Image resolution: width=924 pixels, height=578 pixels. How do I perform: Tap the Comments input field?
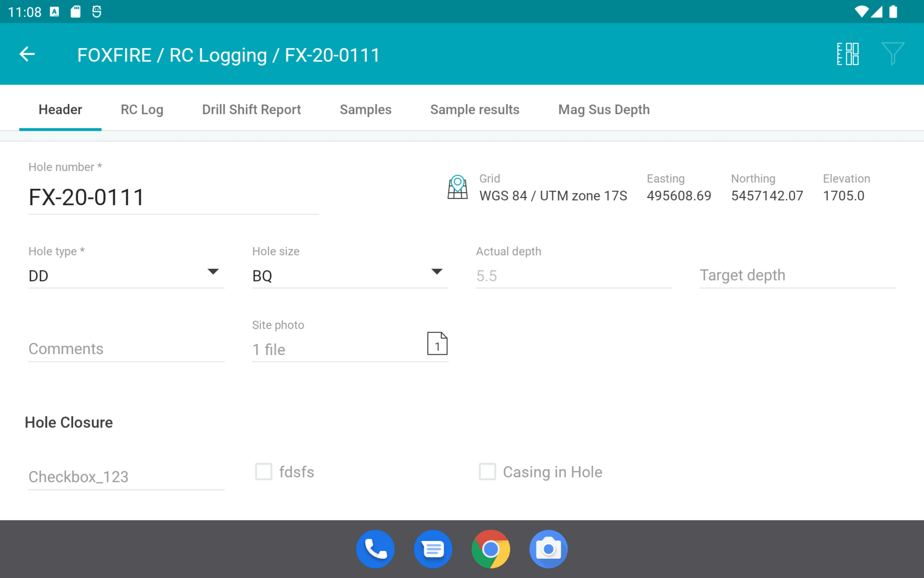point(126,349)
